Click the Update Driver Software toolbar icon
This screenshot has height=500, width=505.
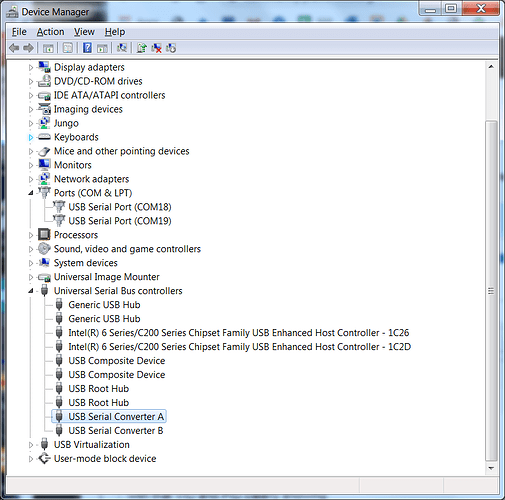tap(142, 48)
